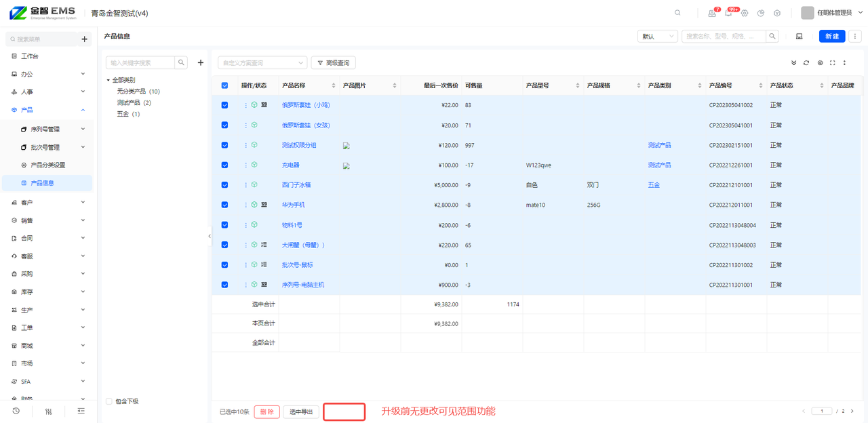
Task: Open the 默认 view dropdown
Action: [x=657, y=36]
